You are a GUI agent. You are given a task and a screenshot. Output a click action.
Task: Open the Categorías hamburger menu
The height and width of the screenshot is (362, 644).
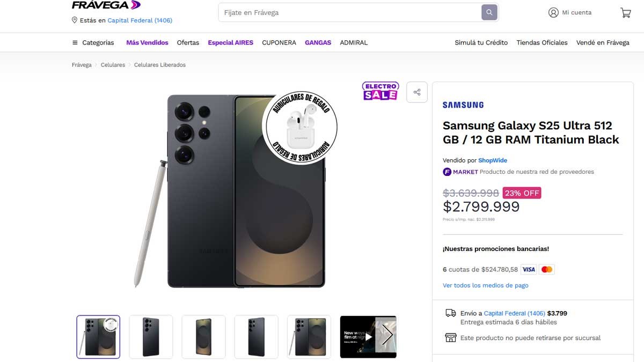point(75,42)
